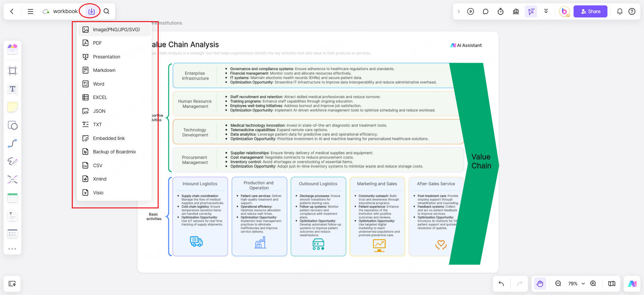Click the Technology Development label

[x=195, y=133]
